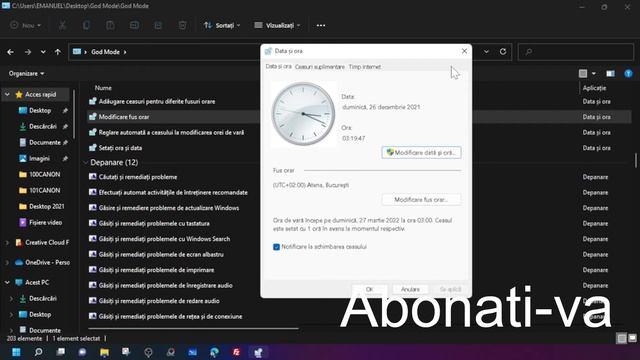This screenshot has height=360, width=640.
Task: Select Desktop under Acces rapid
Action: (x=40, y=111)
